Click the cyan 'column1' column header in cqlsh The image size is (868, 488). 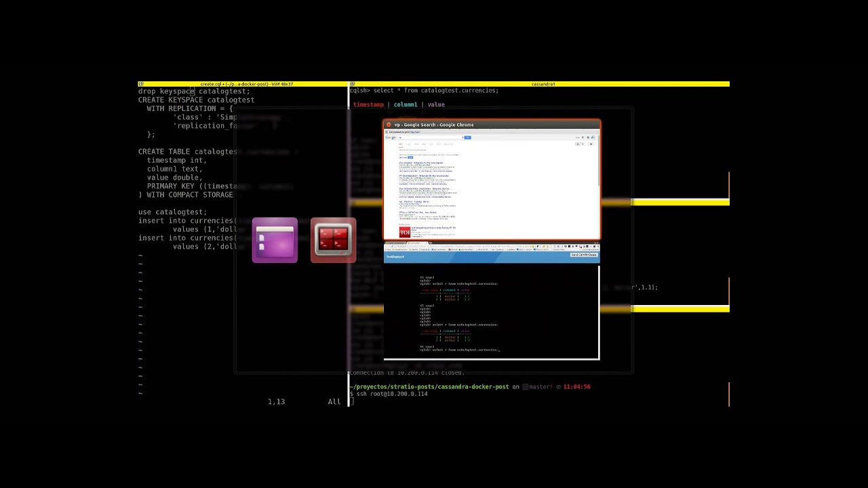[405, 104]
